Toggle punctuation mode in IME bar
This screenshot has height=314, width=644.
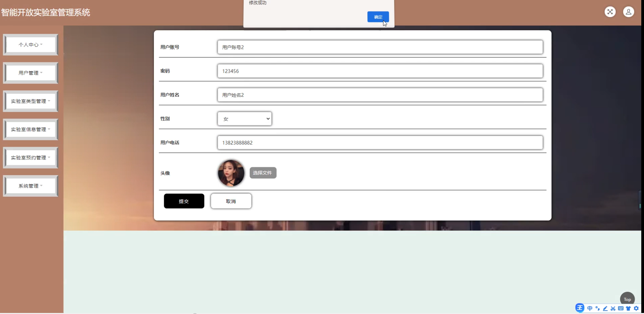[x=597, y=309]
